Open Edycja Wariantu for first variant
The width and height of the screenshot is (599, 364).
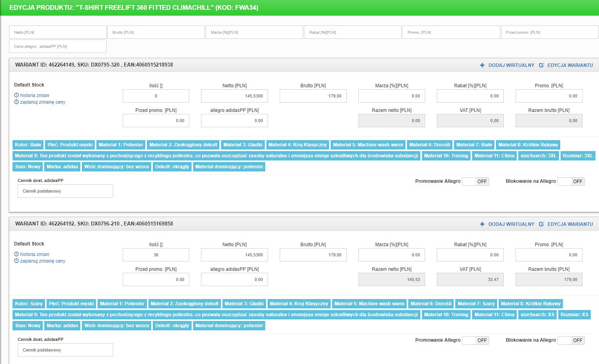570,65
